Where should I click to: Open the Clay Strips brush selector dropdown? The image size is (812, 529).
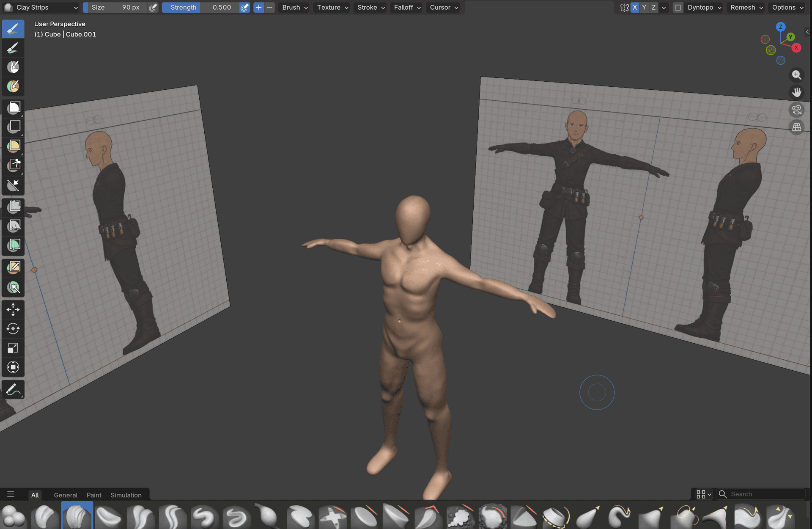[41, 7]
